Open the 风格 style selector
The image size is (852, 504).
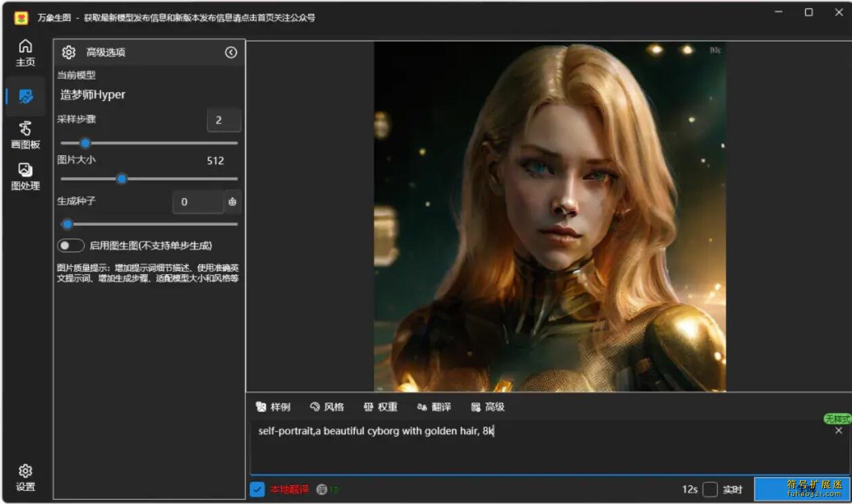point(327,407)
